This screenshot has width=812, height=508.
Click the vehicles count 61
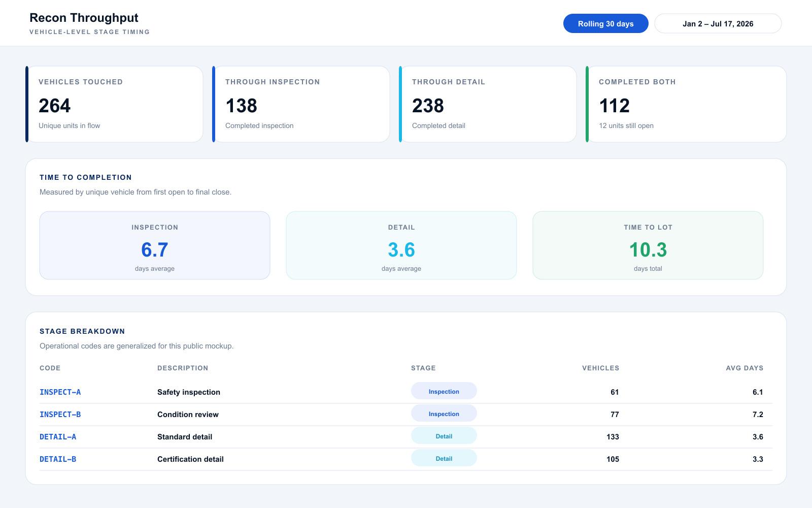click(615, 392)
